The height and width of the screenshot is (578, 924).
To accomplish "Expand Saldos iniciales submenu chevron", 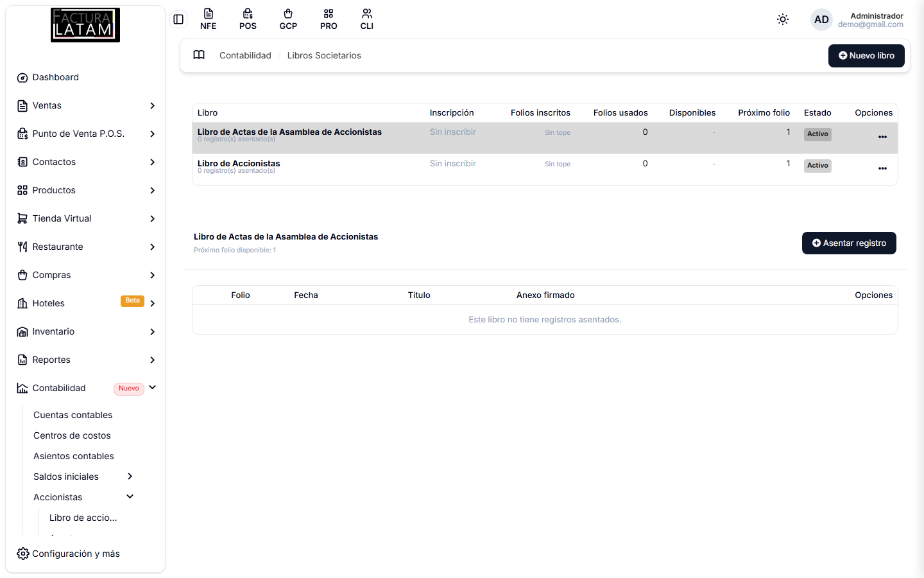I will point(130,477).
